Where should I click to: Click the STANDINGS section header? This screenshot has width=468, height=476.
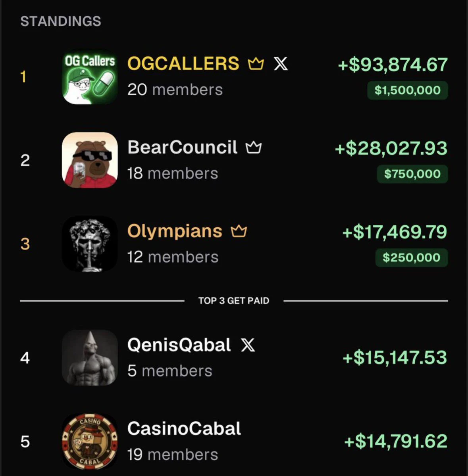(61, 21)
